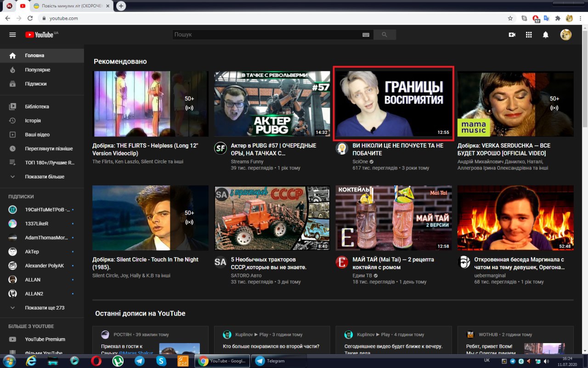Play the VERKA SERDUCHKA mix thumbnail
Image resolution: width=588 pixels, height=368 pixels.
coord(515,104)
